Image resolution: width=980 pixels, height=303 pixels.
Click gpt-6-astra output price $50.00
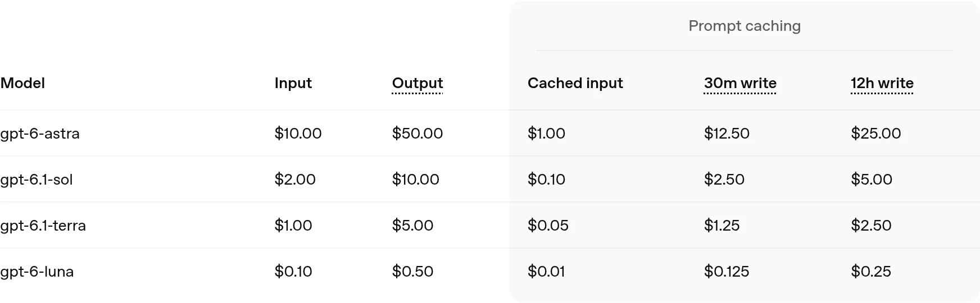pyautogui.click(x=418, y=134)
